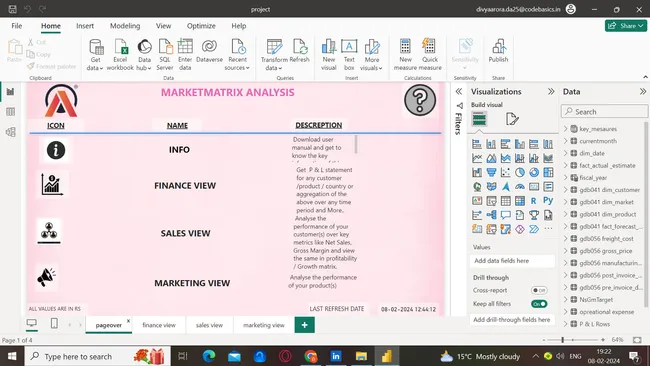Switch to mobile layout view

click(x=54, y=323)
